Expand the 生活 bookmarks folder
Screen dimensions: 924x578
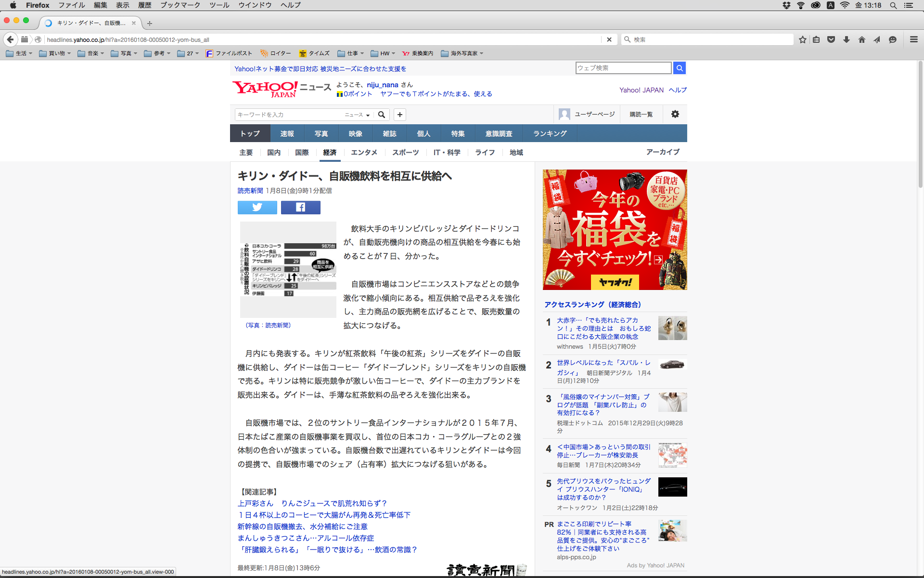click(19, 53)
